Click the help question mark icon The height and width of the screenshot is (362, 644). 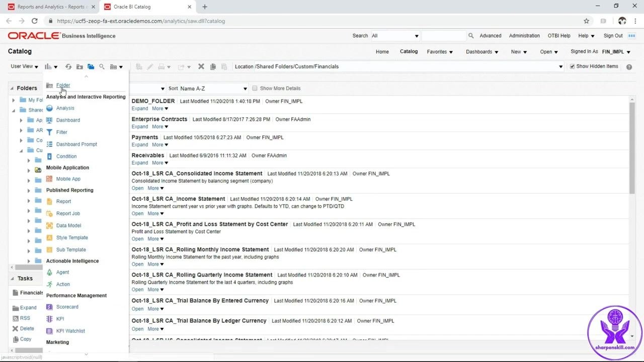click(629, 66)
